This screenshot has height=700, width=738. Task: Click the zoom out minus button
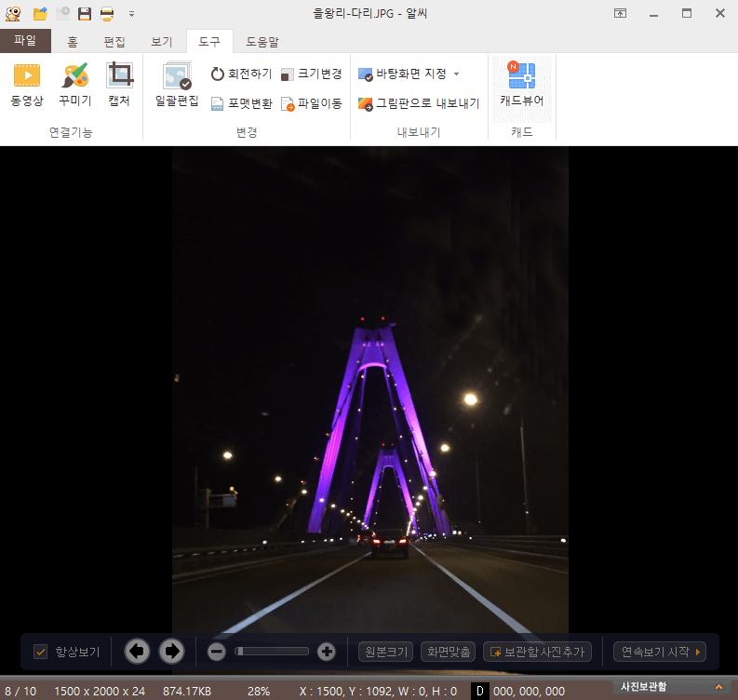pyautogui.click(x=217, y=652)
